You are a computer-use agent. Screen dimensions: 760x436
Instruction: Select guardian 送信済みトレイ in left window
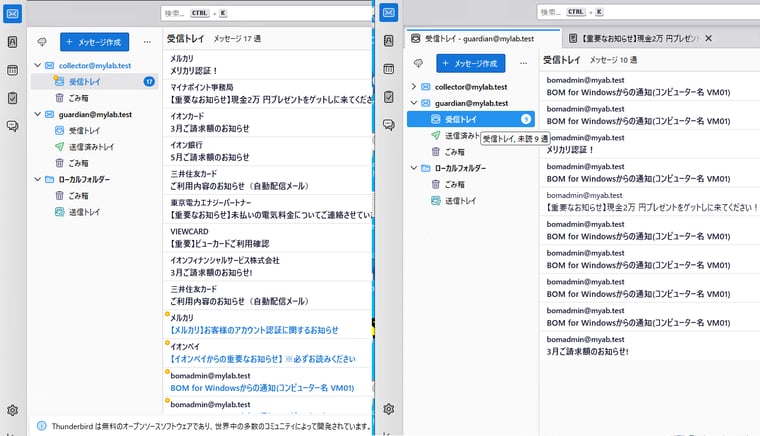click(94, 147)
